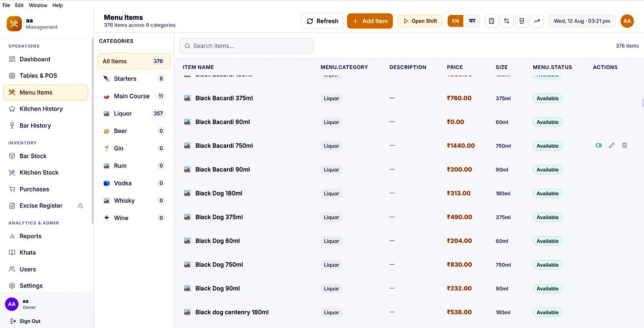Click the Search items field
The image size is (644, 328).
(247, 46)
